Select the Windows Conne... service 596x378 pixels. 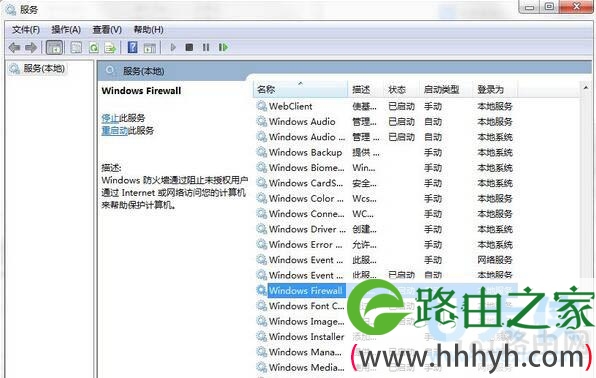tap(306, 214)
